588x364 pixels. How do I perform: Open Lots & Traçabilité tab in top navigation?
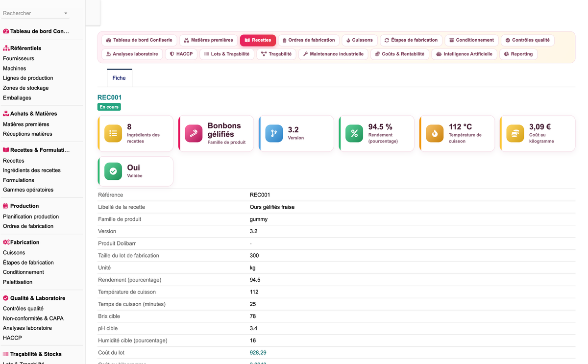pyautogui.click(x=227, y=54)
